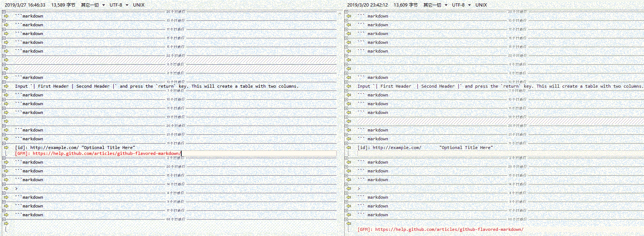This screenshot has height=236, width=644.
Task: Click left pane arrow on markdown row under 7-line section
Action: (x=6, y=95)
